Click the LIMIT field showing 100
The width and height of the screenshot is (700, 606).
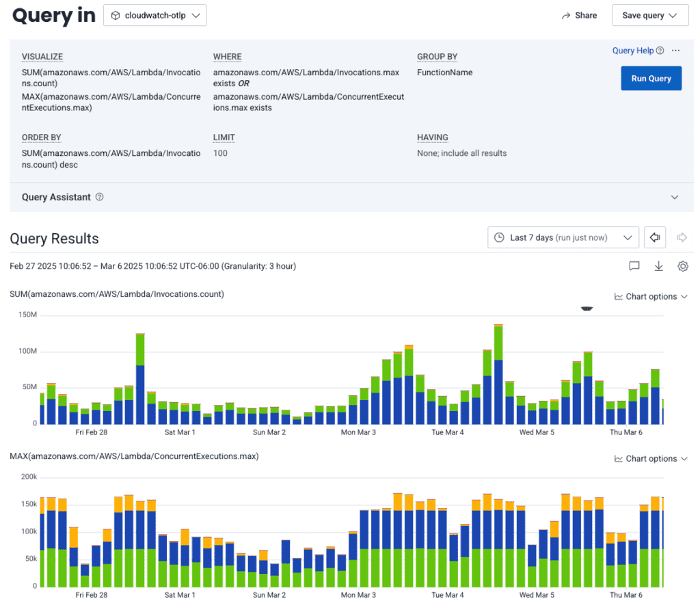pos(220,153)
